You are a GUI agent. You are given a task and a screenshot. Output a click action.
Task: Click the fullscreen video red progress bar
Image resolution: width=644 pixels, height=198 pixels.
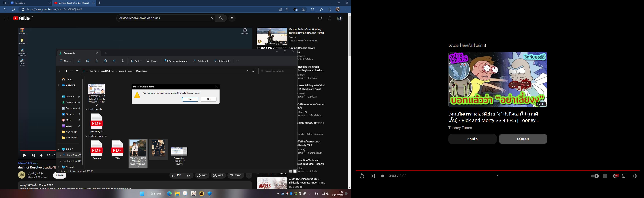click(497, 170)
